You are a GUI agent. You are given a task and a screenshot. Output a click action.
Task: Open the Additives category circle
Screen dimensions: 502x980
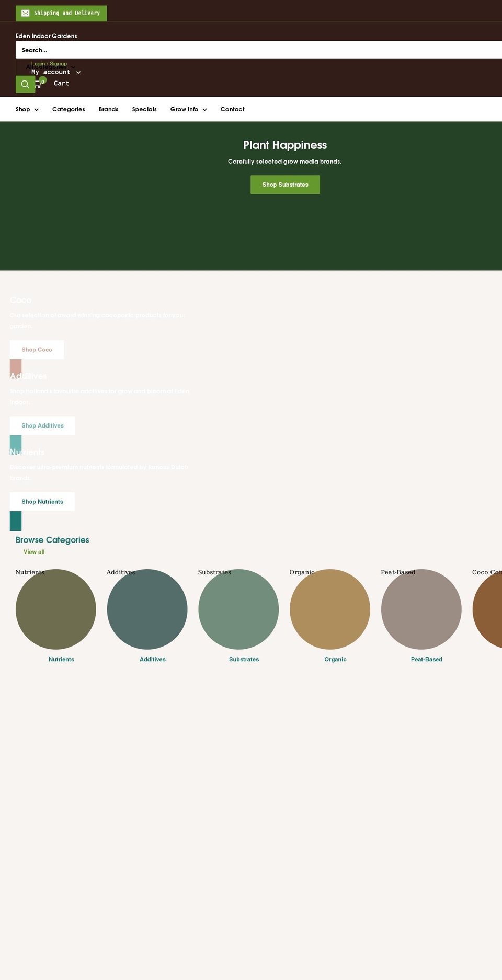[147, 609]
